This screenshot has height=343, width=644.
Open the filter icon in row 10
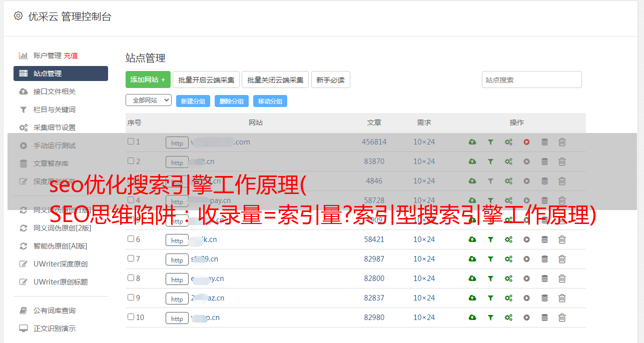coord(490,317)
